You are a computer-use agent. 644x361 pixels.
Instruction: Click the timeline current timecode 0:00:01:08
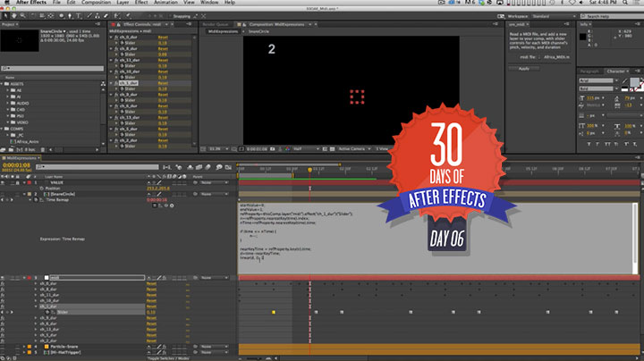(16, 165)
